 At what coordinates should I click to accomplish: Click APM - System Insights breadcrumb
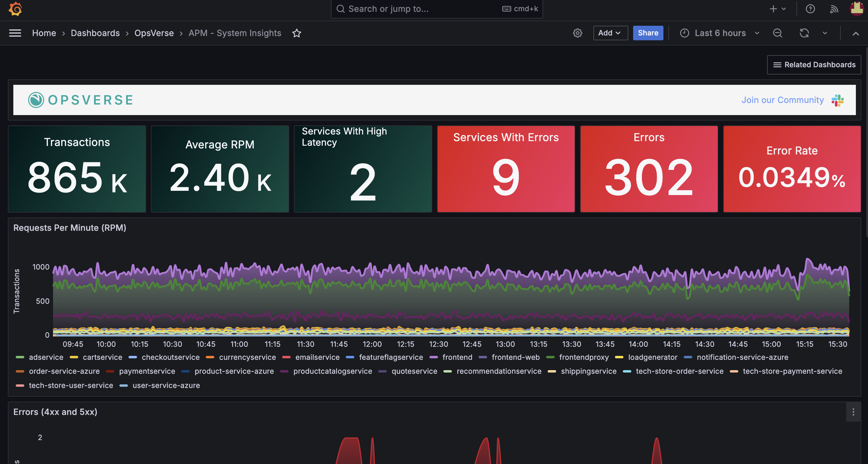point(235,33)
